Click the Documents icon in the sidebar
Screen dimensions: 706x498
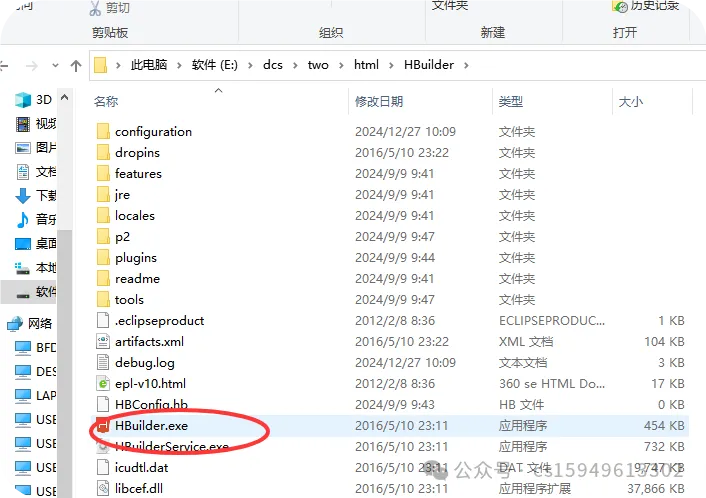[23, 172]
